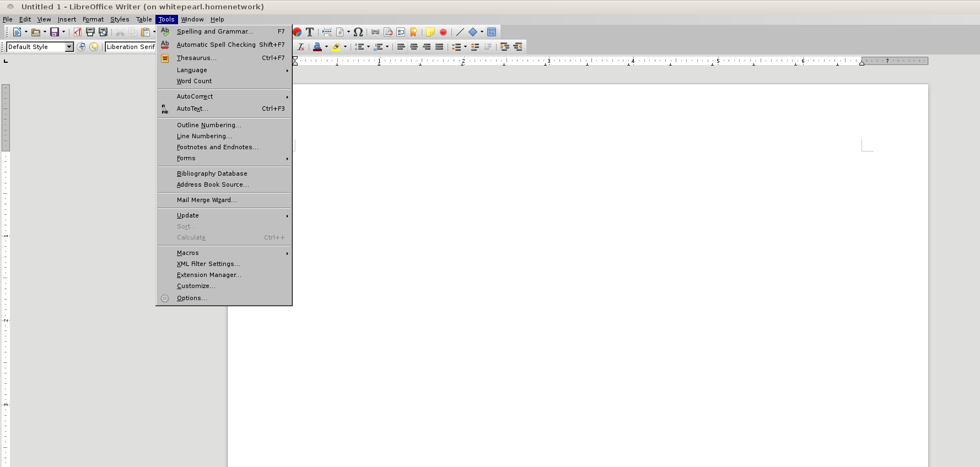
Task: Click the Align Left icon
Action: 401,47
